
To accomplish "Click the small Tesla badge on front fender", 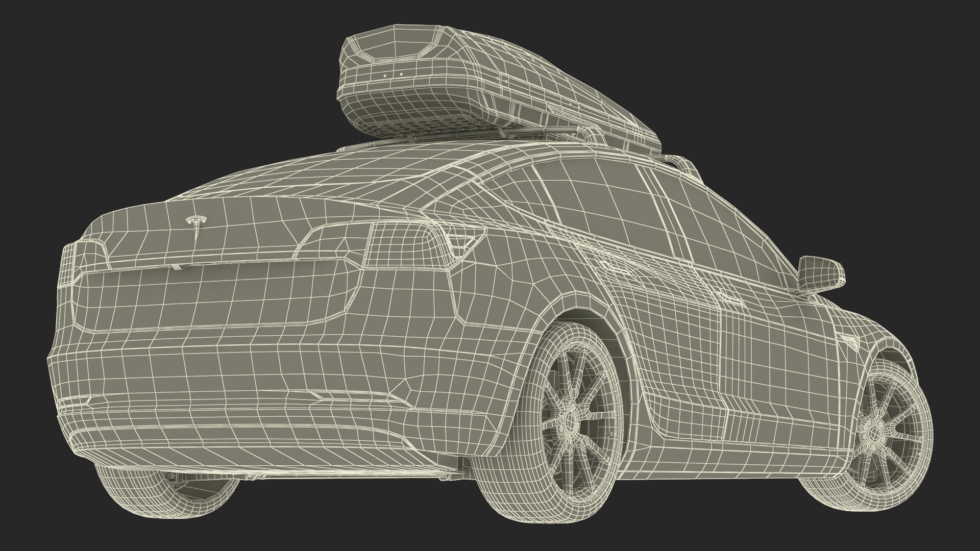I will pos(850,340).
